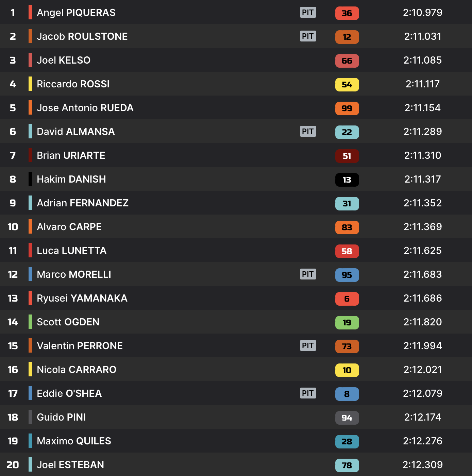The height and width of the screenshot is (476, 472).
Task: Click the PIT indicator for Eddie O'Shea
Action: [x=308, y=393]
